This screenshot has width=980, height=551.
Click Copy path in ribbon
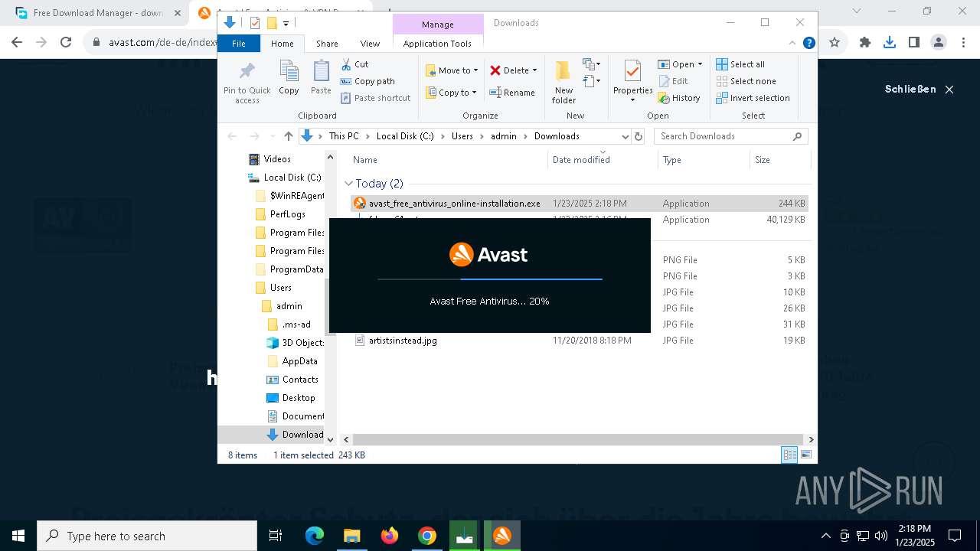367,81
